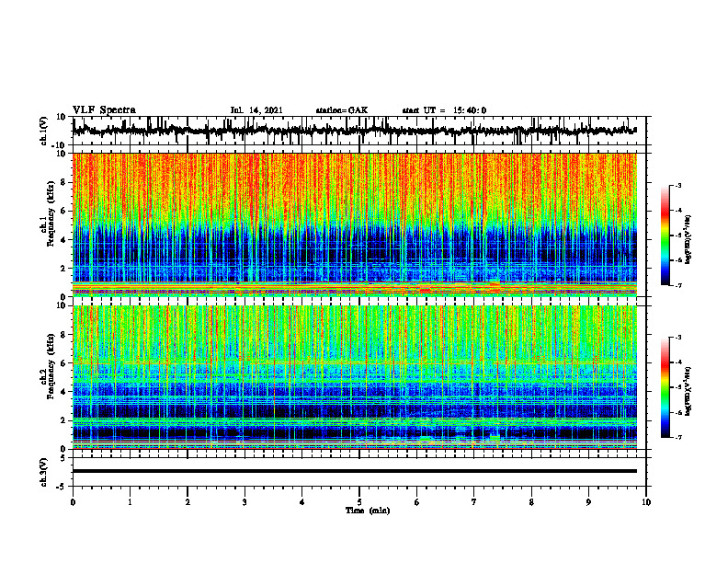
Task: Click the time axis tick label '5'
Action: coord(359,502)
